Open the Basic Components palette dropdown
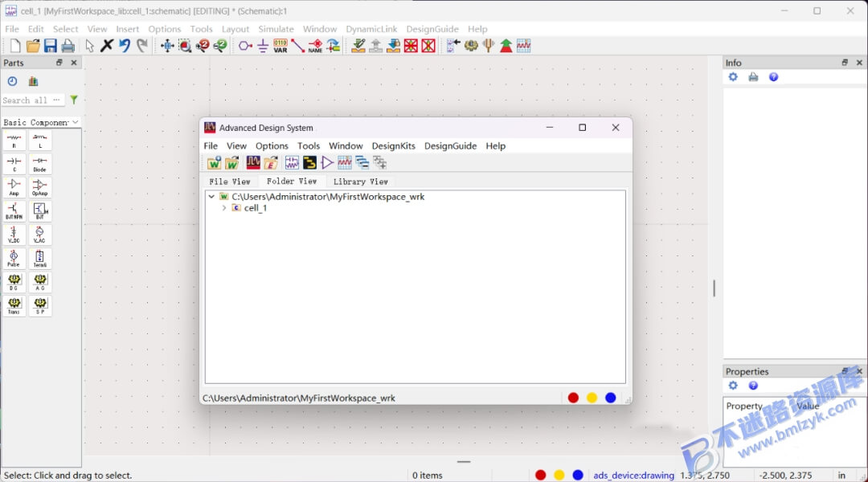Viewport: 868px width, 482px height. coord(41,122)
